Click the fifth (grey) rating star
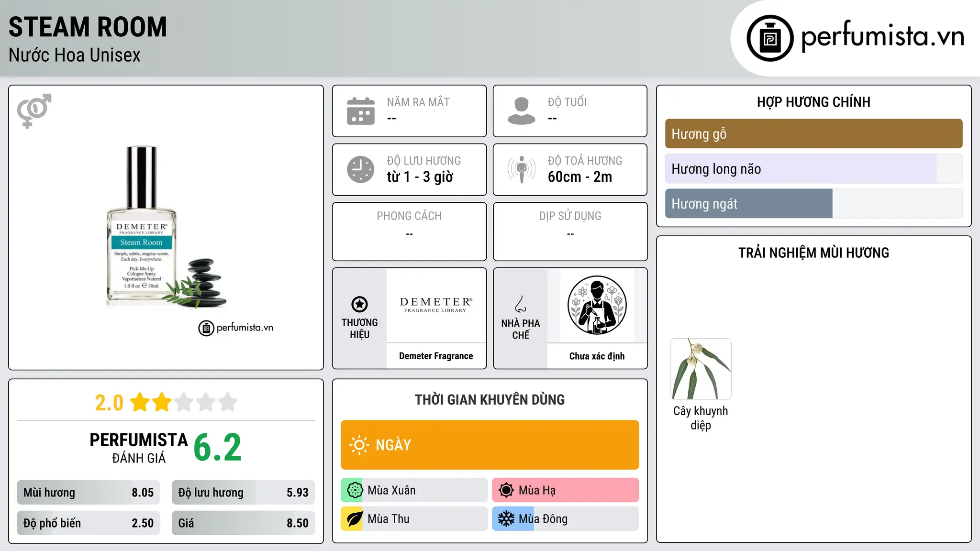The width and height of the screenshot is (980, 551). point(228,402)
